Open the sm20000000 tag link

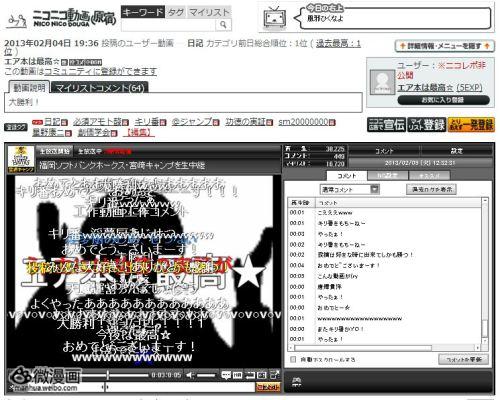303,122
